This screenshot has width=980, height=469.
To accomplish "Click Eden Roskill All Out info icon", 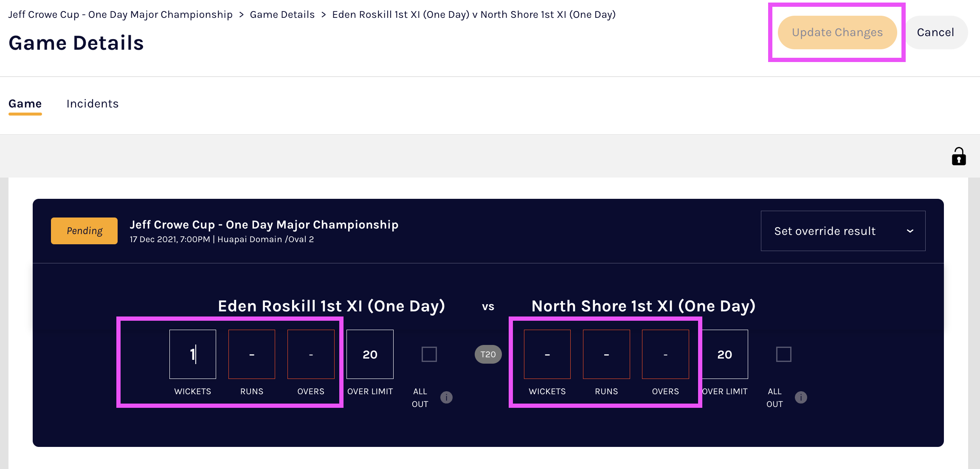I will point(446,397).
